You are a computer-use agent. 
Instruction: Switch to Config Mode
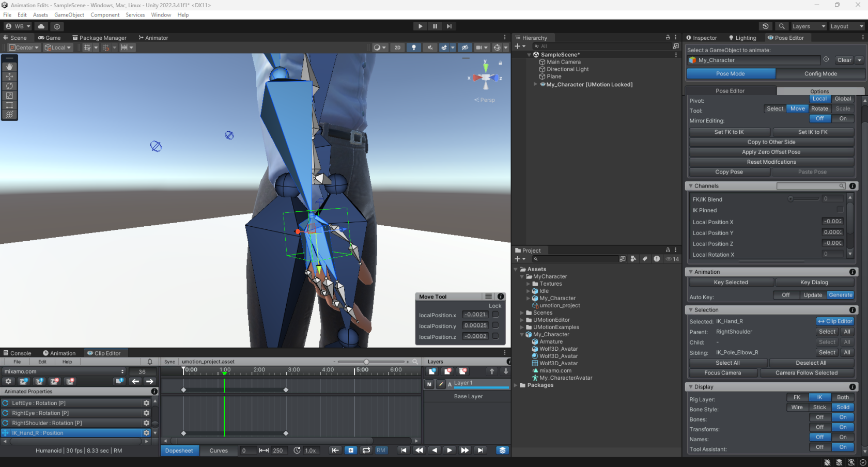click(820, 74)
